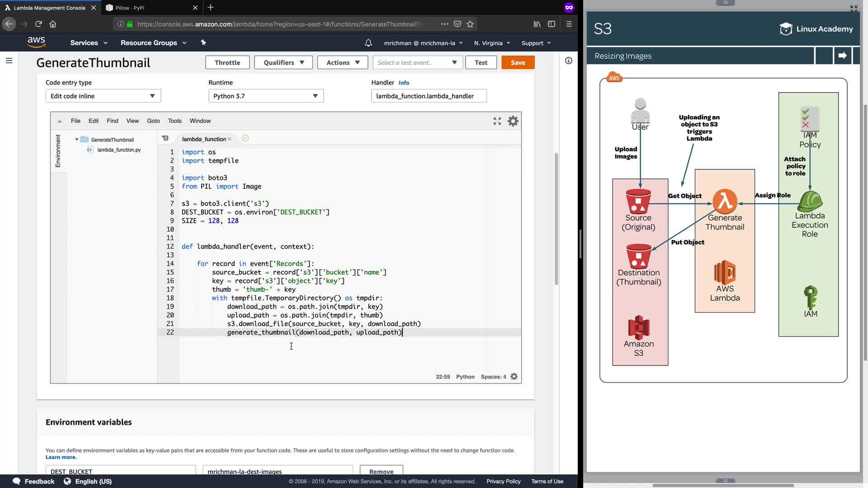Click the orange Save button
The width and height of the screenshot is (868, 488).
518,62
